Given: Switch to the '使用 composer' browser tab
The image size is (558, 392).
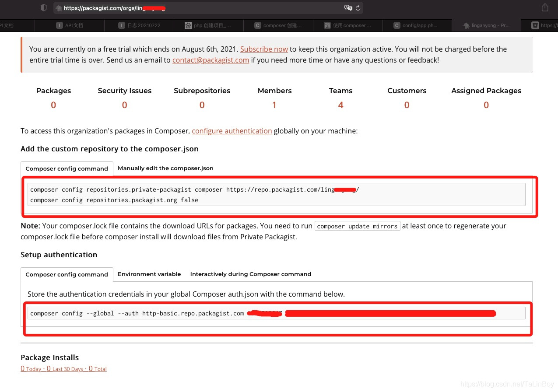Looking at the screenshot, I should click(348, 25).
